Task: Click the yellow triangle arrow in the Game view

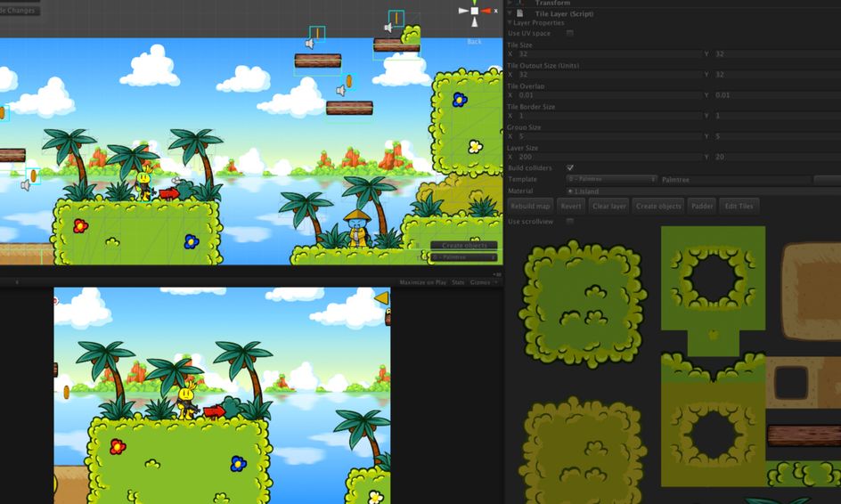Action: [x=381, y=297]
